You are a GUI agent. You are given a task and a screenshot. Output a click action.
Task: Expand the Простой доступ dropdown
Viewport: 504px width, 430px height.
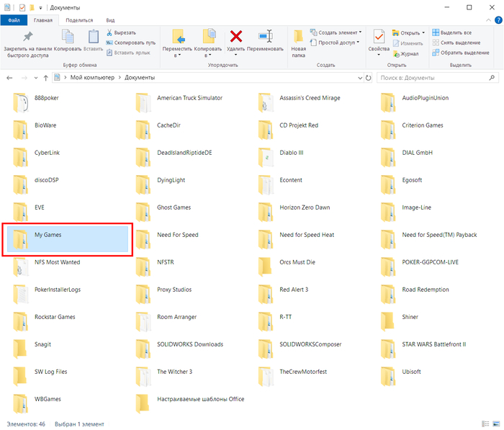335,42
